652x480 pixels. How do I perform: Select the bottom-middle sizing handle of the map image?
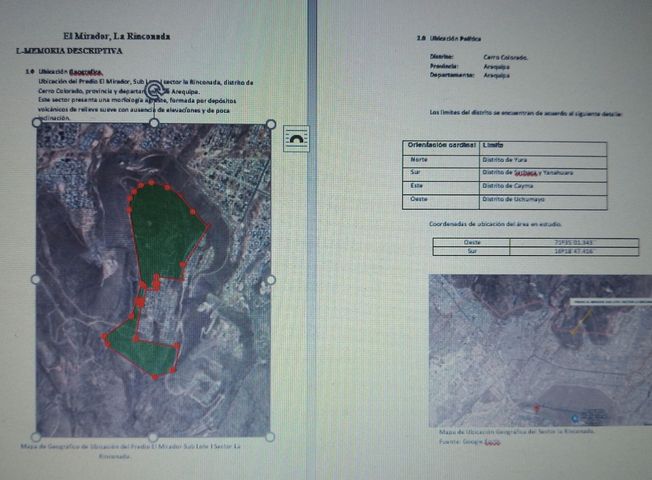tap(153, 437)
